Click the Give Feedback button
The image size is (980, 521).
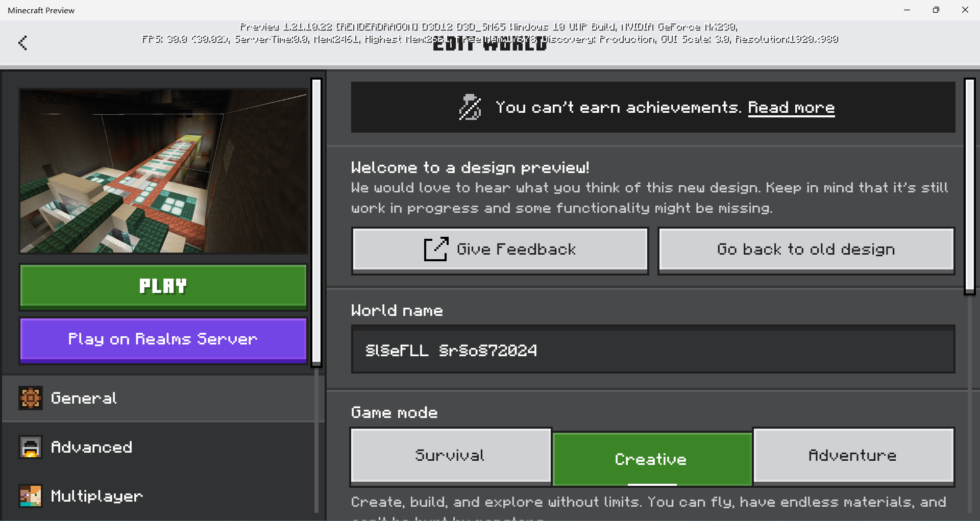500,250
